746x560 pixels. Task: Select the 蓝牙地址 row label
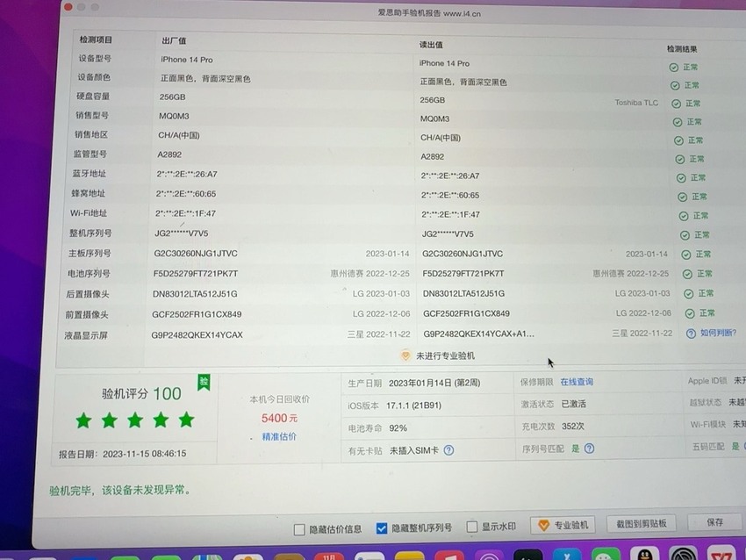(89, 173)
